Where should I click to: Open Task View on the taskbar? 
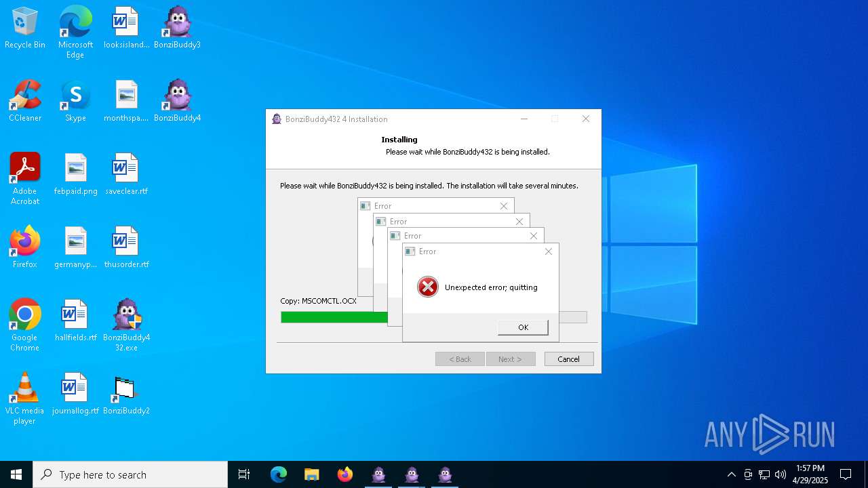(244, 474)
